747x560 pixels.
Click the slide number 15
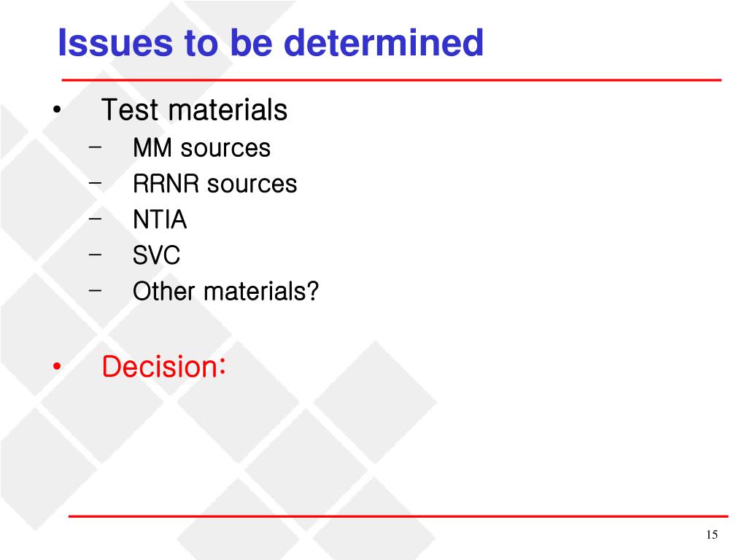tap(712, 534)
